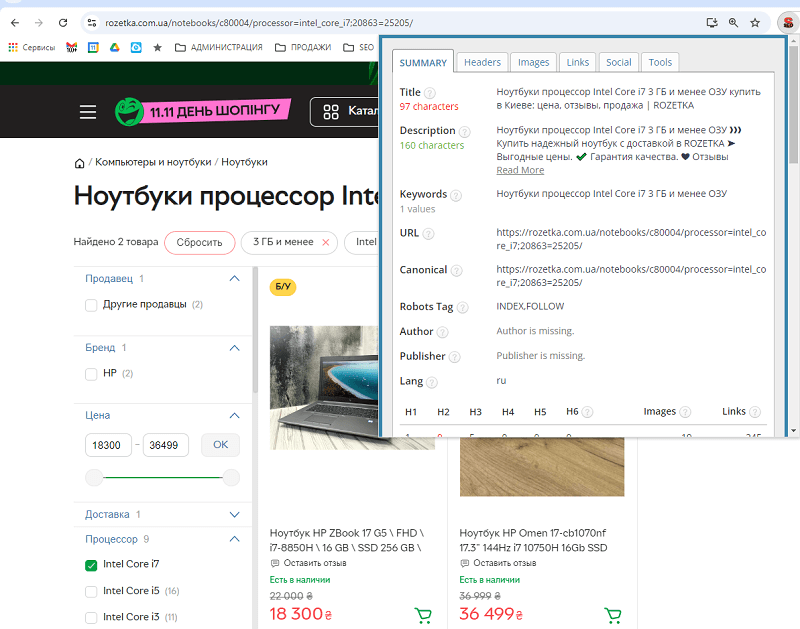This screenshot has width=800, height=629.
Task: Click the Robots Tag help question icon
Action: 462,307
